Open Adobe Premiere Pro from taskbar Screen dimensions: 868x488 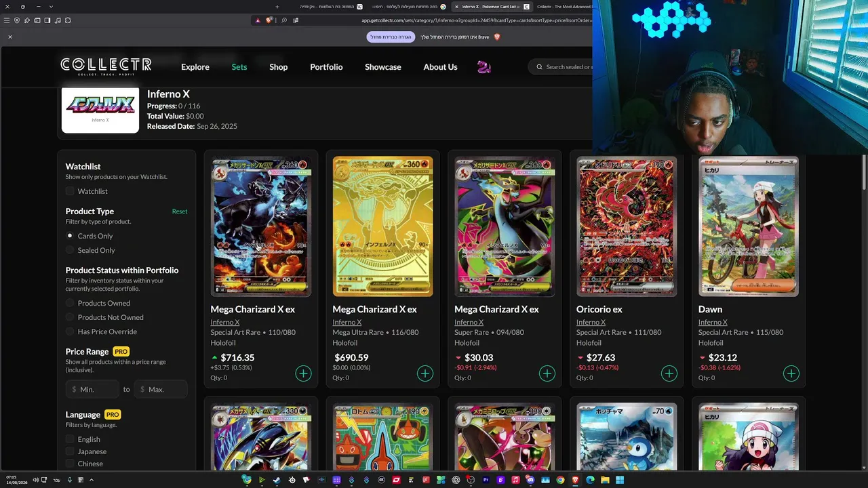coord(486,480)
